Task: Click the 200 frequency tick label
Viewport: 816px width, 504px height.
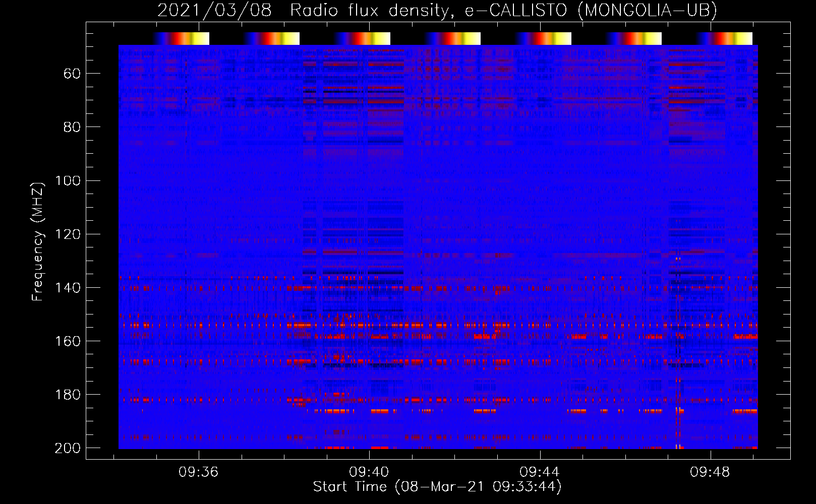Action: point(68,448)
